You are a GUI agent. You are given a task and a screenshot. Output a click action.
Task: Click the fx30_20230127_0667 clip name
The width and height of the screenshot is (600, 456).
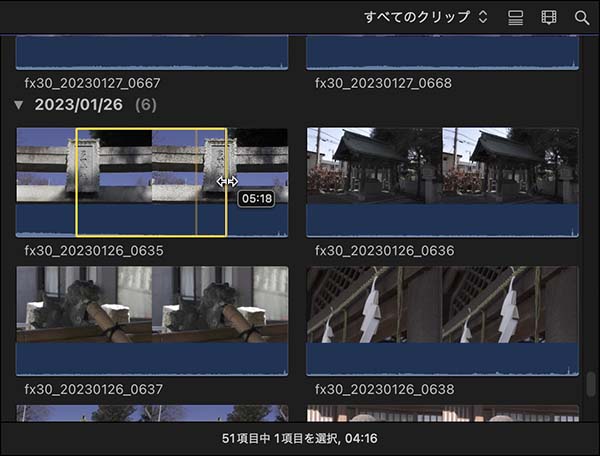(x=92, y=83)
